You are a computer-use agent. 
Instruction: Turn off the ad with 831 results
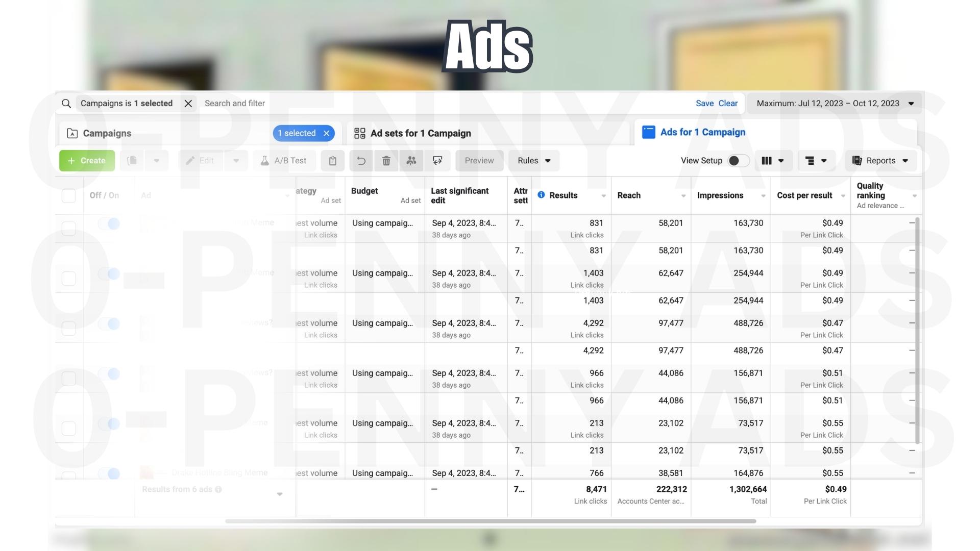tap(109, 223)
